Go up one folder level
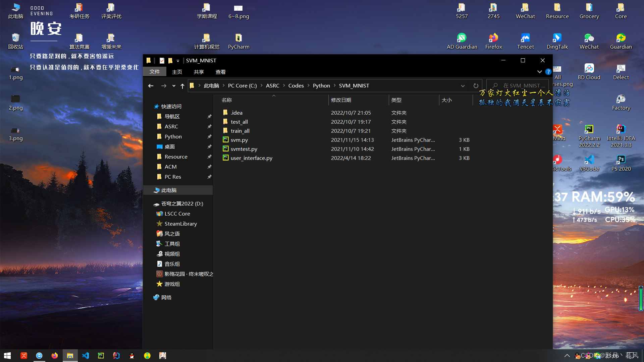Screen dimensions: 644x362 (182, 86)
